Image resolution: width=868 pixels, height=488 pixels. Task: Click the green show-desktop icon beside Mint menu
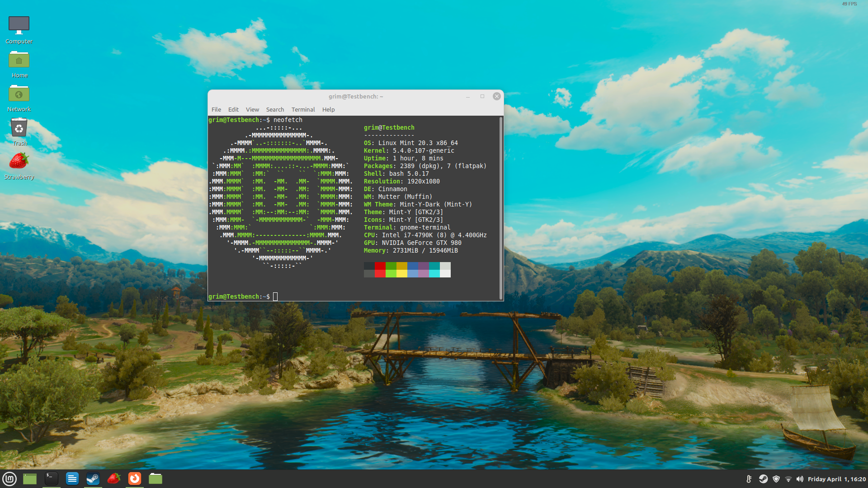[30, 479]
